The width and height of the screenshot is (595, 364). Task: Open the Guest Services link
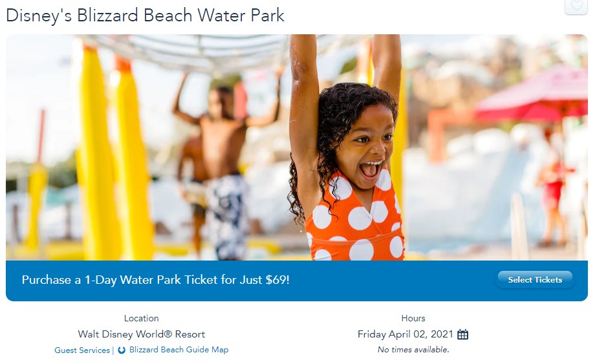(82, 350)
